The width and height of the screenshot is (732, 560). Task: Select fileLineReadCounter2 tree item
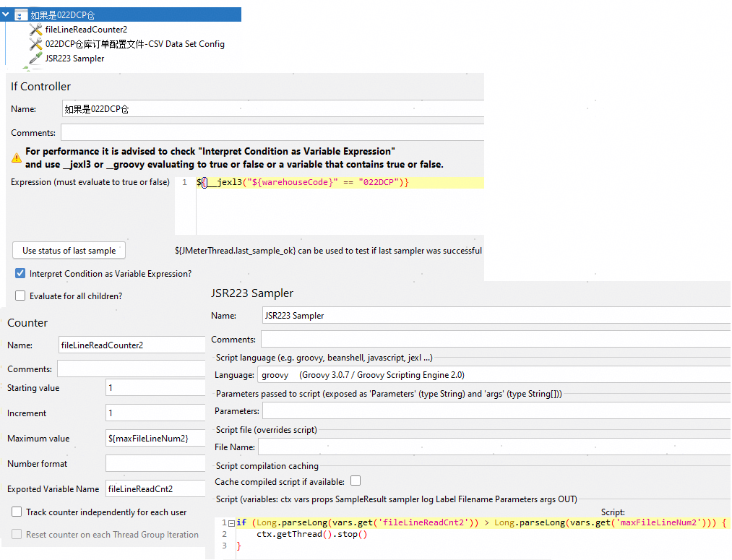[86, 30]
